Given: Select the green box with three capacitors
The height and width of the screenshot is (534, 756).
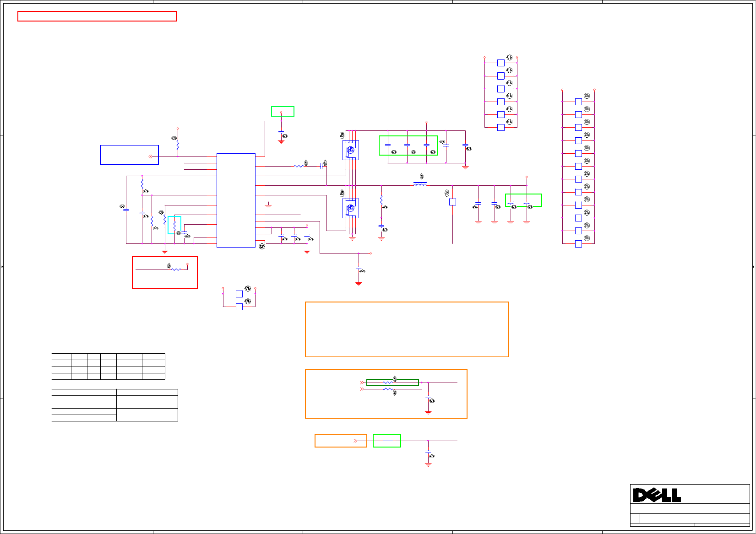Looking at the screenshot, I should click(x=408, y=146).
